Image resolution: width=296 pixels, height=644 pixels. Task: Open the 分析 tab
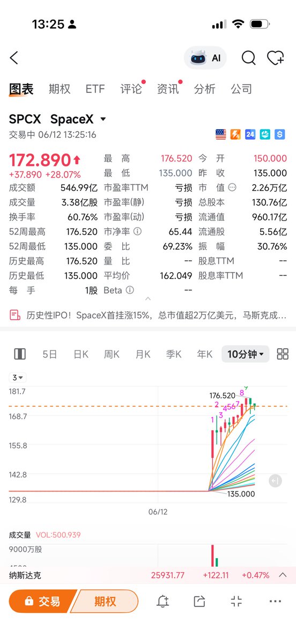coord(204,89)
